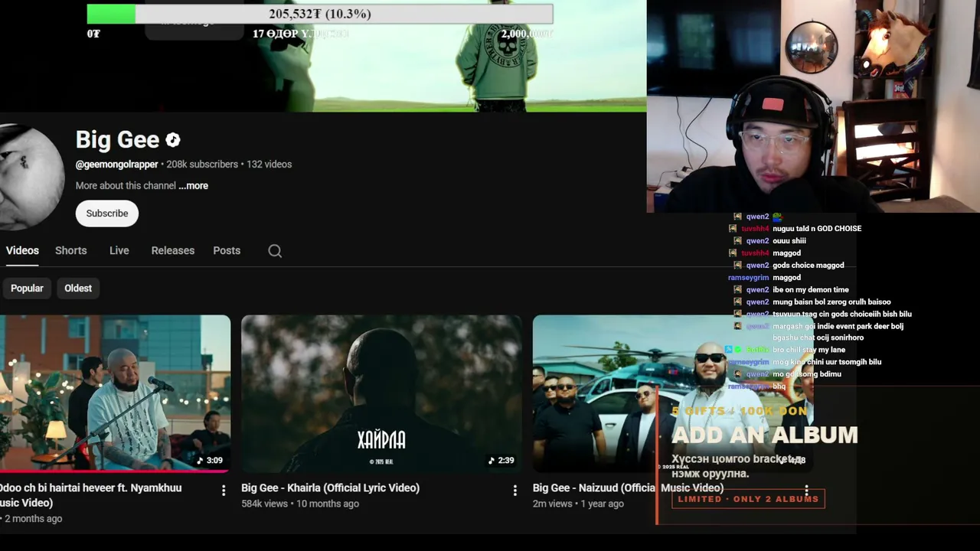Click the streamer webcam feed
The image size is (980, 551).
coord(813,106)
